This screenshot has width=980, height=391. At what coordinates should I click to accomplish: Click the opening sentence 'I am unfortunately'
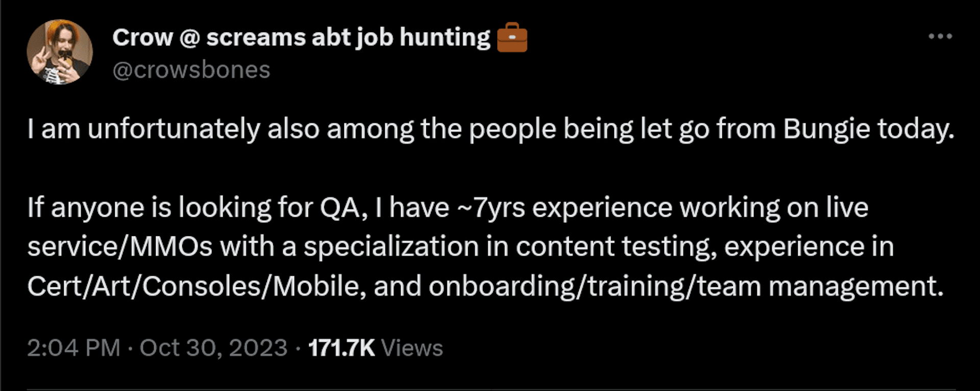[x=144, y=129]
